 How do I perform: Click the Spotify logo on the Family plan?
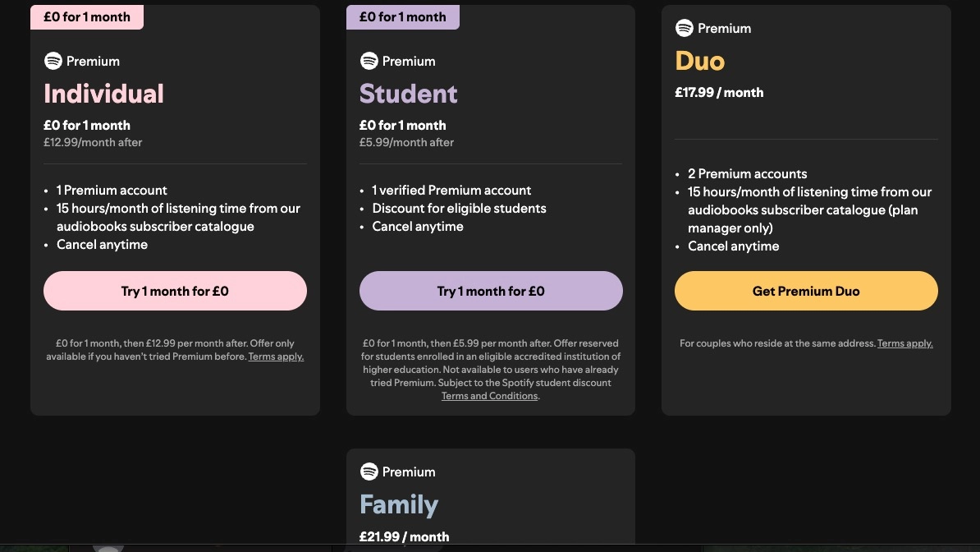tap(369, 471)
